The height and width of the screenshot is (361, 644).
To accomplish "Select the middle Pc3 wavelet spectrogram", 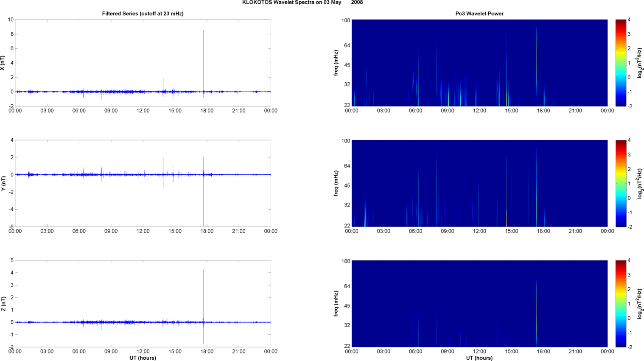I will pos(479,183).
